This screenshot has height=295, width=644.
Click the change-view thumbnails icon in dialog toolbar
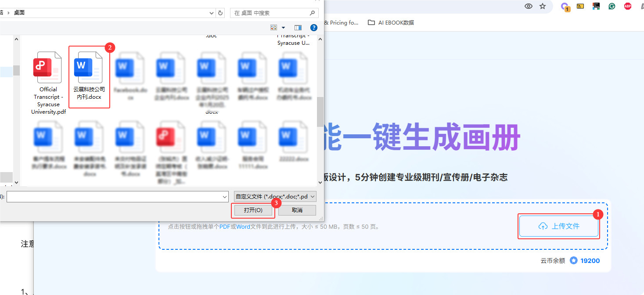[x=273, y=27]
